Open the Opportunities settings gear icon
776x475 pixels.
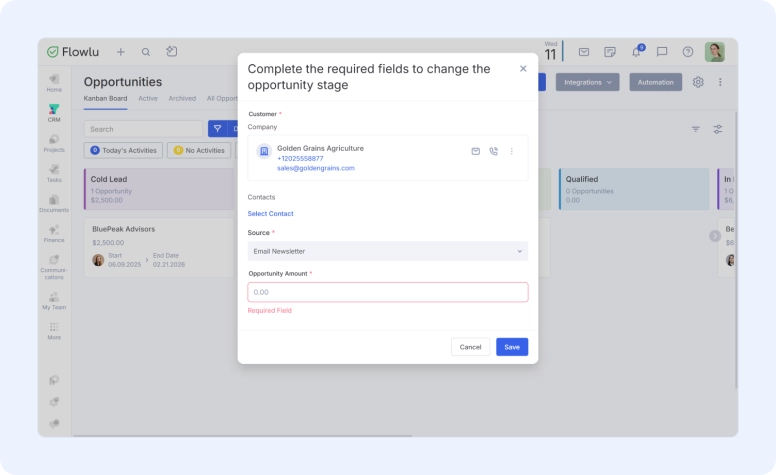(698, 82)
